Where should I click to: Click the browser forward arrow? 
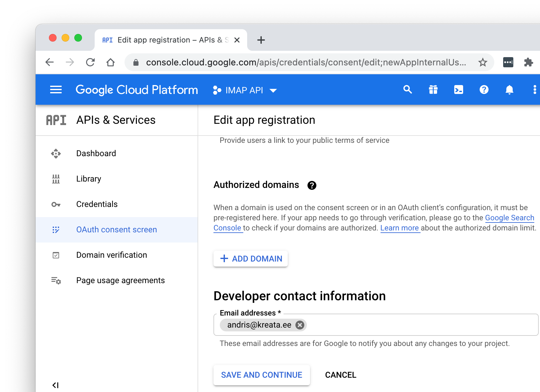coord(70,62)
